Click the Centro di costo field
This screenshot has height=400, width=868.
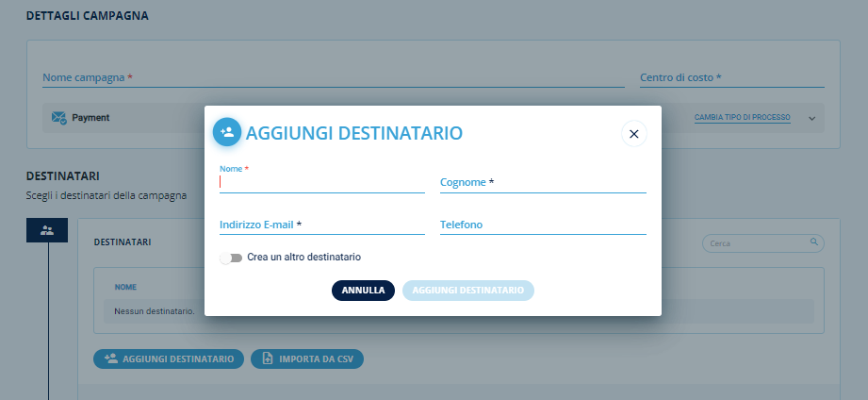(x=731, y=77)
